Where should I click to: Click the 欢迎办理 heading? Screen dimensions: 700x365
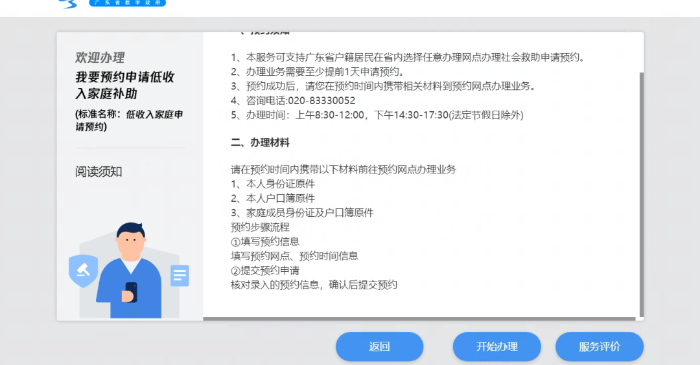pyautogui.click(x=100, y=57)
